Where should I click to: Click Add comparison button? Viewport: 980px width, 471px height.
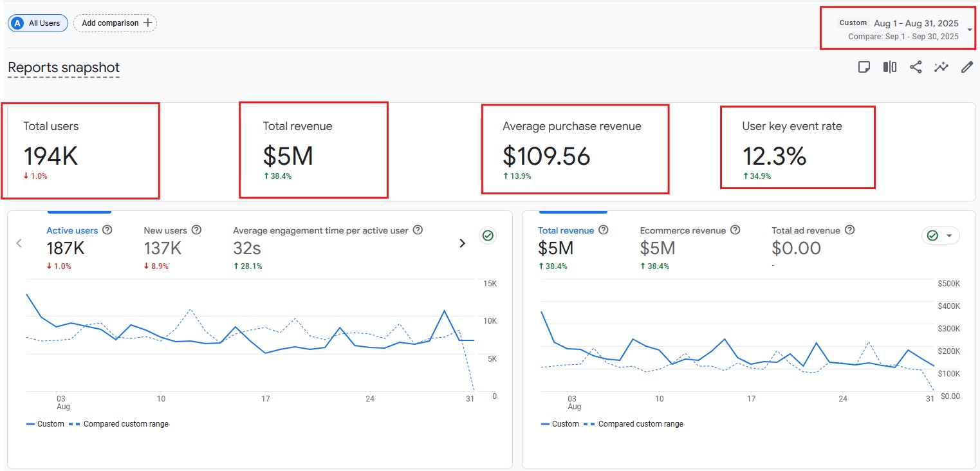click(115, 23)
